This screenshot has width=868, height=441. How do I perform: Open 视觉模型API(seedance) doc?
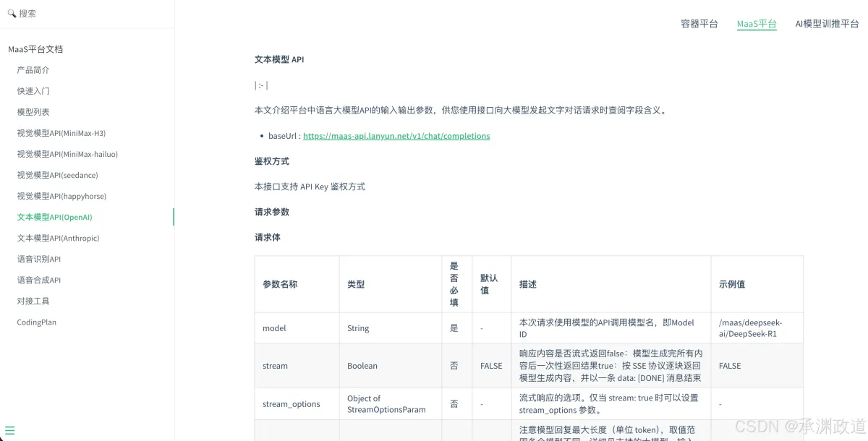point(58,175)
